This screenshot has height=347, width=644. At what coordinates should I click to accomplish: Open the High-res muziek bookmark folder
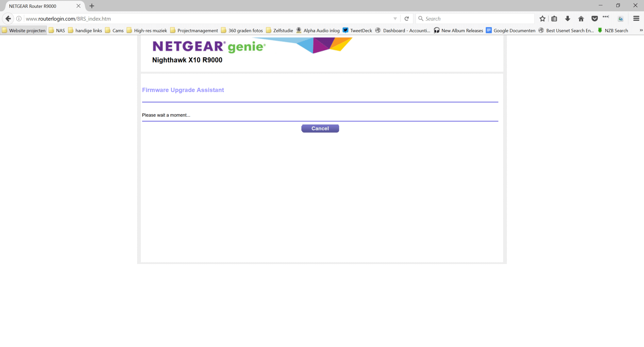pyautogui.click(x=147, y=30)
